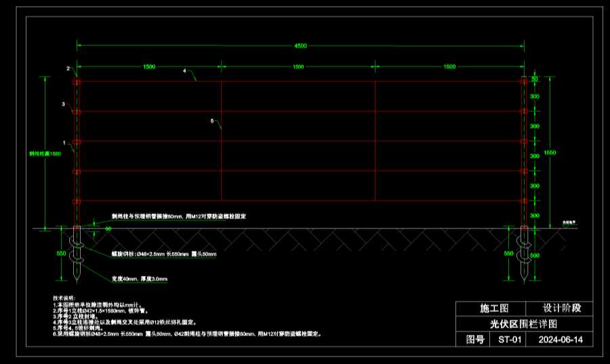The width and height of the screenshot is (610, 364).
Task: Select the ST-01 drawing number cell
Action: 509,339
